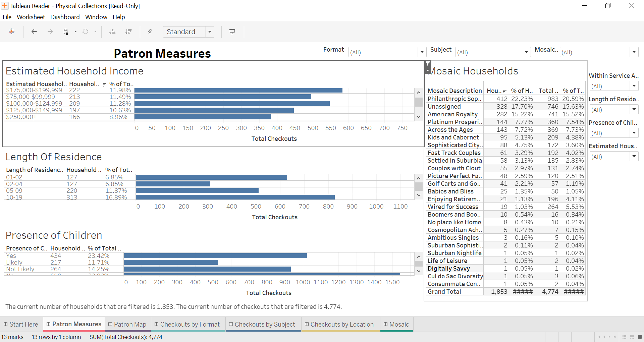Click the 10-19 residence length bar
The width and height of the screenshot is (644, 342).
(235, 197)
